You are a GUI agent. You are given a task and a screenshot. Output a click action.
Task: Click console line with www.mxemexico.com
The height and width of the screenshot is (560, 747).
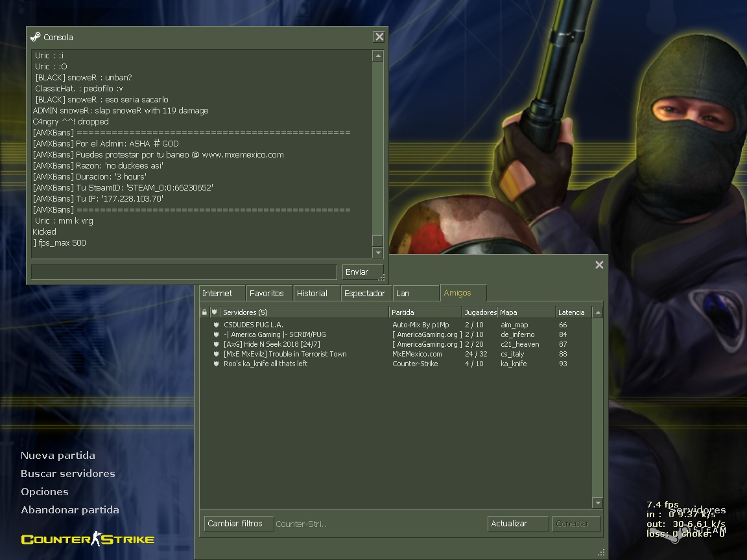click(158, 155)
